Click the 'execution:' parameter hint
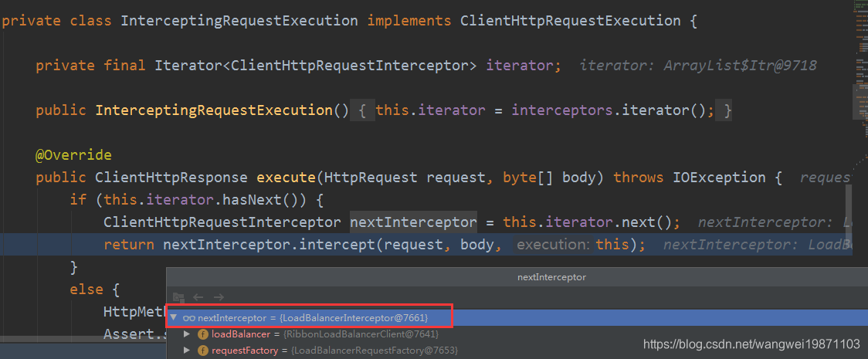Viewport: 868px width, 359px height. click(554, 245)
